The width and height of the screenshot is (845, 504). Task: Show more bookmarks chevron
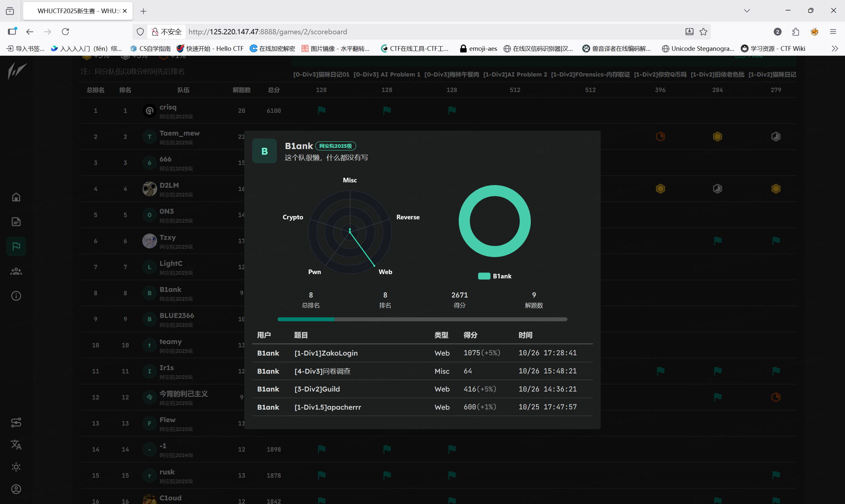(x=835, y=48)
